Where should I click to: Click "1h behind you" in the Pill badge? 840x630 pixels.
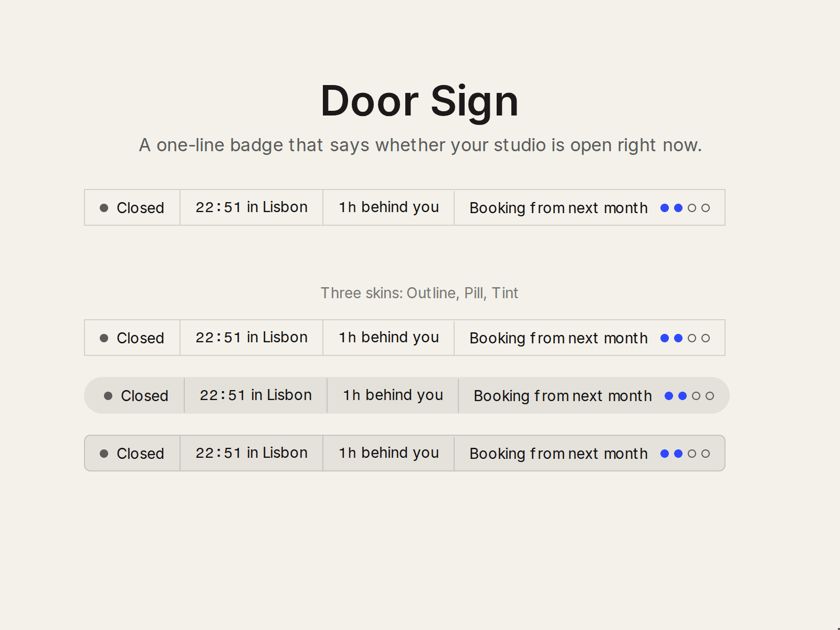pyautogui.click(x=393, y=395)
